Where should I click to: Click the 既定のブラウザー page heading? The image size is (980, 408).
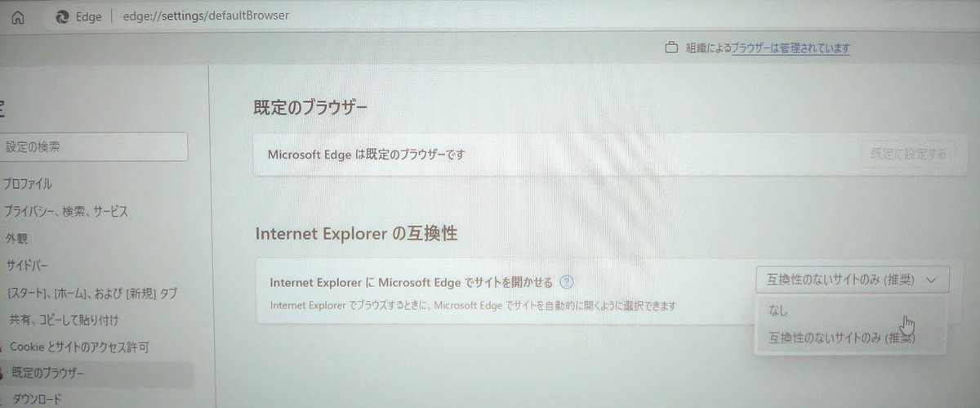(312, 107)
